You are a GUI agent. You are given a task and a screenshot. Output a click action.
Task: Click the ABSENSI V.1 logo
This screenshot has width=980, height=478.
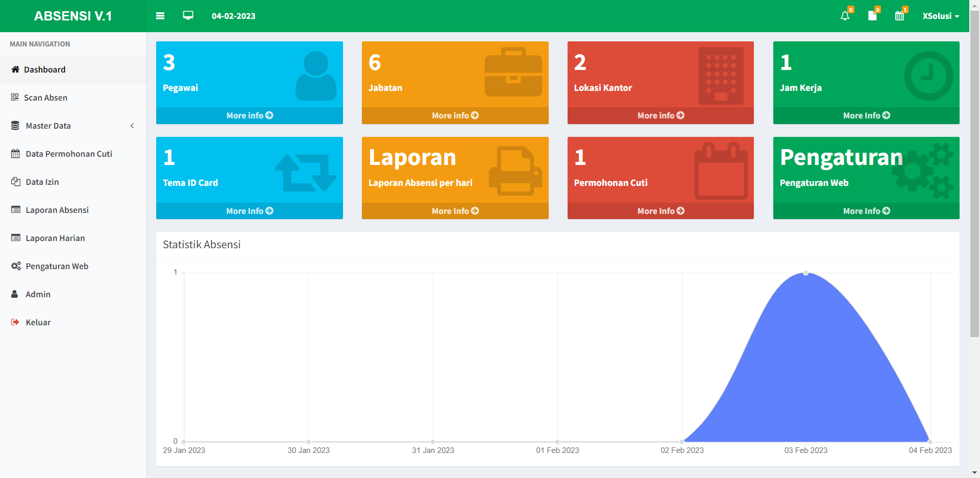[73, 16]
